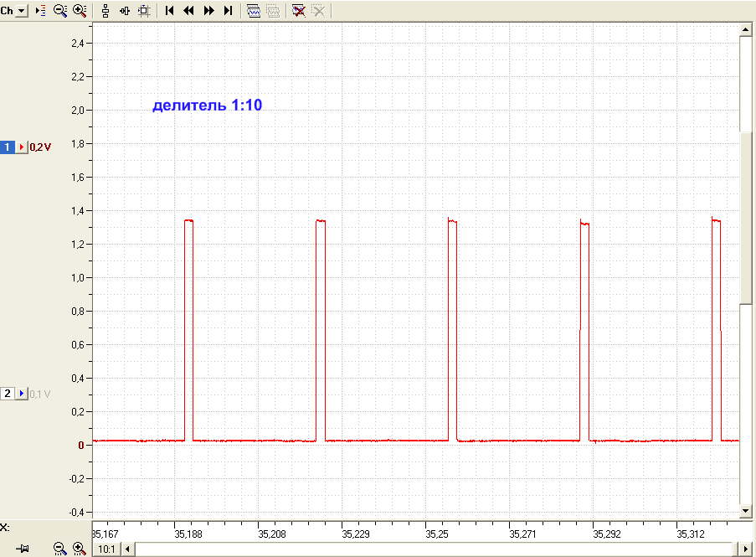Click time axis label 35,208
The image size is (756, 557).
point(272,534)
